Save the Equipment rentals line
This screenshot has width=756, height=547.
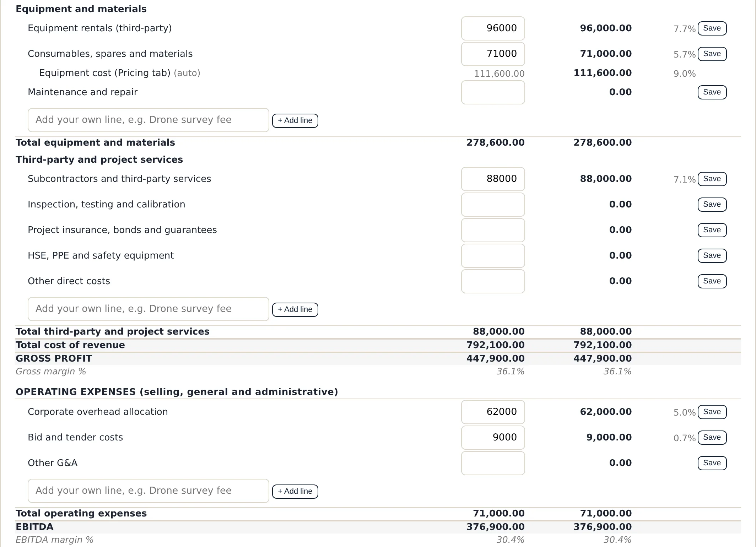point(712,28)
